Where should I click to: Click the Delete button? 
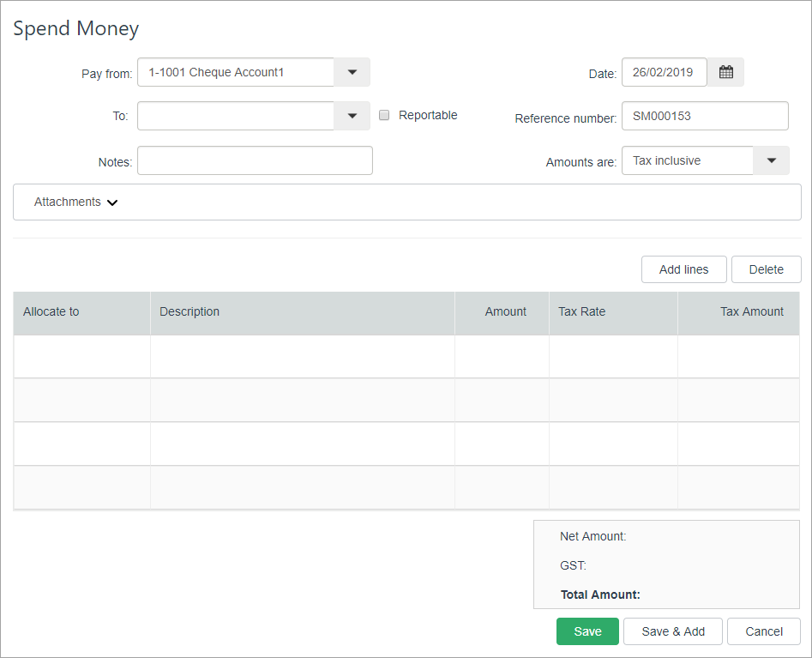point(766,269)
